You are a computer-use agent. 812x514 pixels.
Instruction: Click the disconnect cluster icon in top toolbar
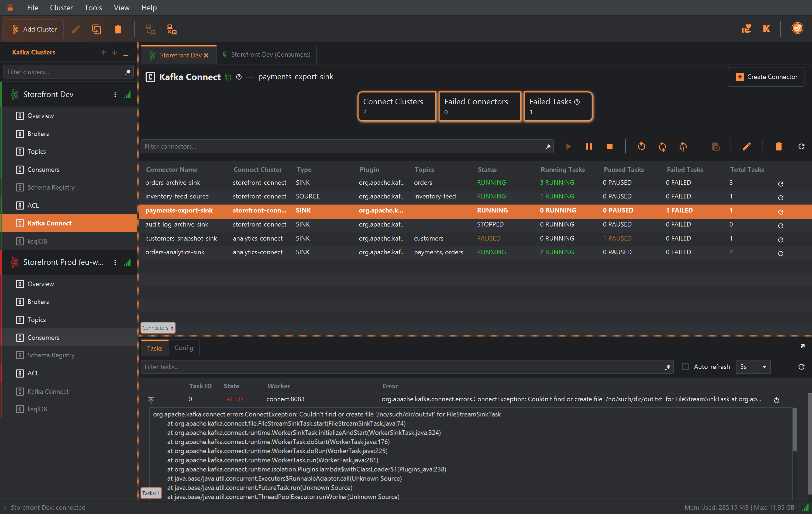172,29
